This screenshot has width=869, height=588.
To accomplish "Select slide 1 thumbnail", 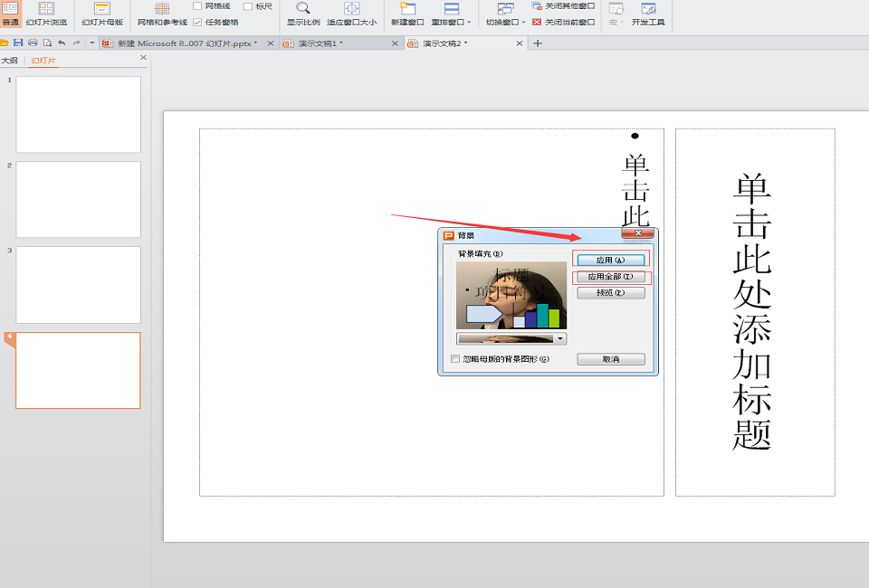I will 78,114.
